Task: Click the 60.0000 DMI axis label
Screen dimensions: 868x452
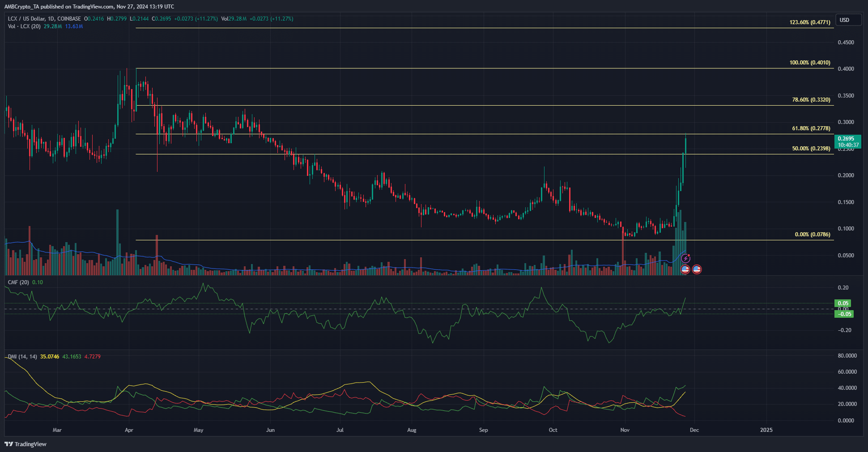Action: pyautogui.click(x=847, y=372)
